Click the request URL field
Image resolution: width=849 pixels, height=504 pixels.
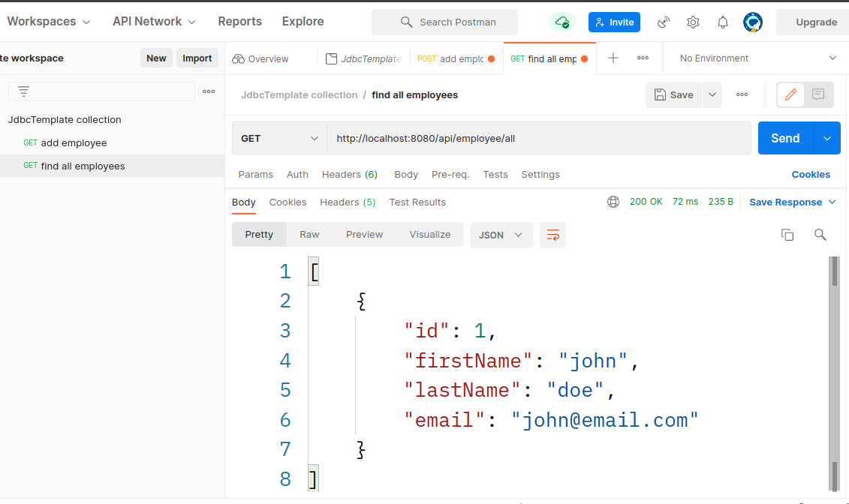(539, 139)
